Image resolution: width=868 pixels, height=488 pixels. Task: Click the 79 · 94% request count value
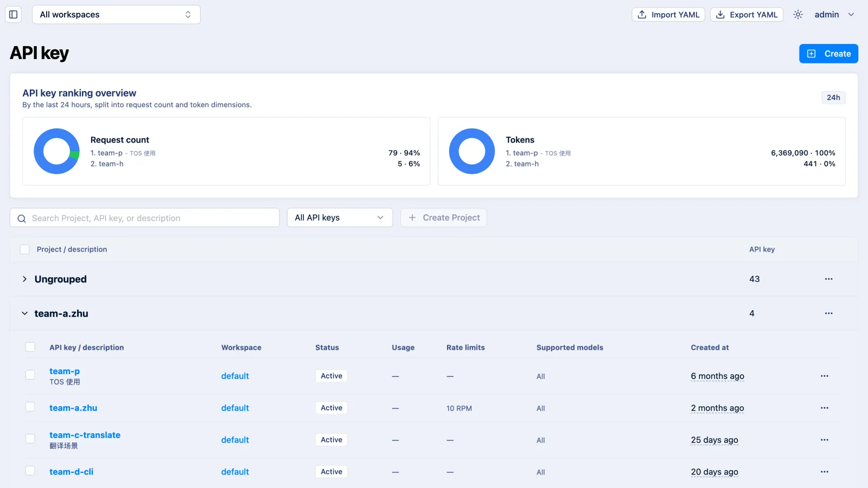pos(404,153)
